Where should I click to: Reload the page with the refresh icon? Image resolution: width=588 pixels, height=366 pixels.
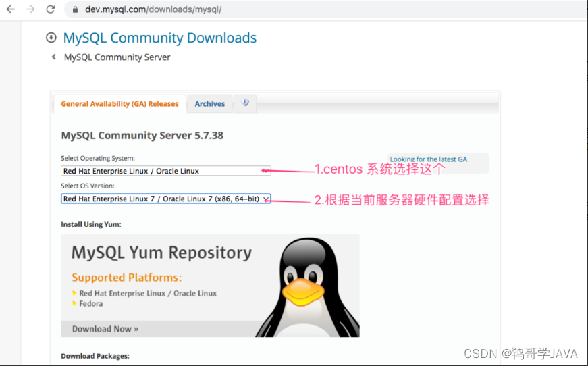51,9
